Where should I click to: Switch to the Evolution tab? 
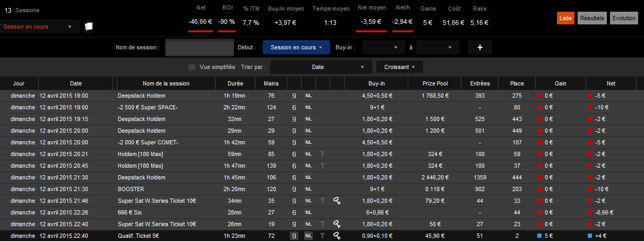click(624, 18)
